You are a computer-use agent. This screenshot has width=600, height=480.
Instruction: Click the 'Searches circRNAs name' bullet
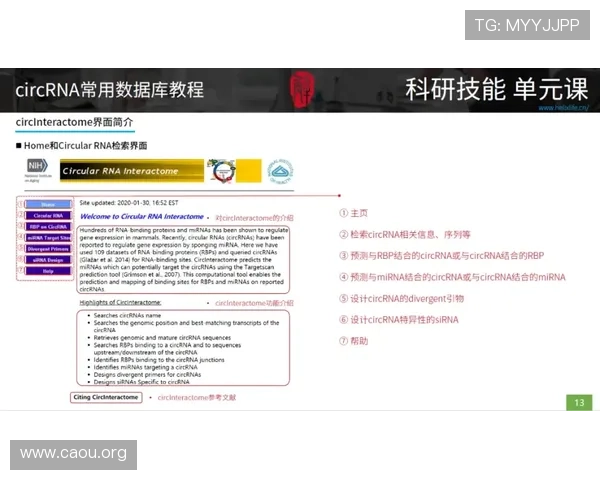(x=127, y=315)
